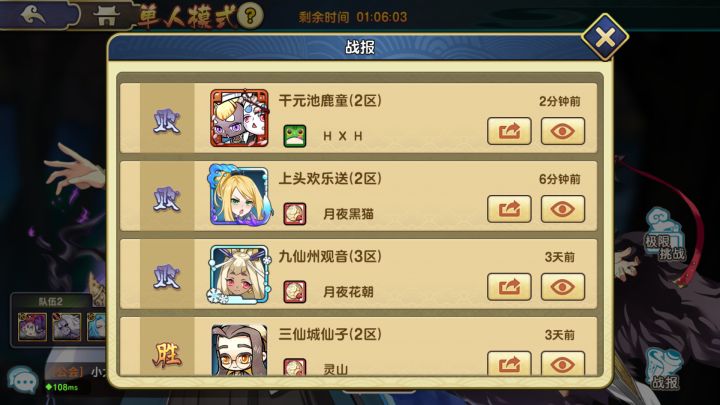Share the 九仙州观音 battle report

coord(509,287)
